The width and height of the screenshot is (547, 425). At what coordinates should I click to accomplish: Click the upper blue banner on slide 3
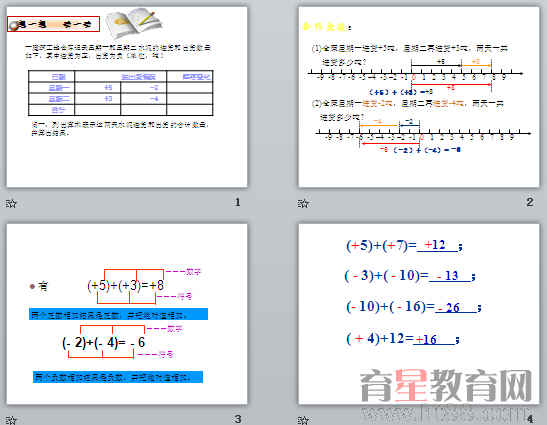pyautogui.click(x=119, y=314)
